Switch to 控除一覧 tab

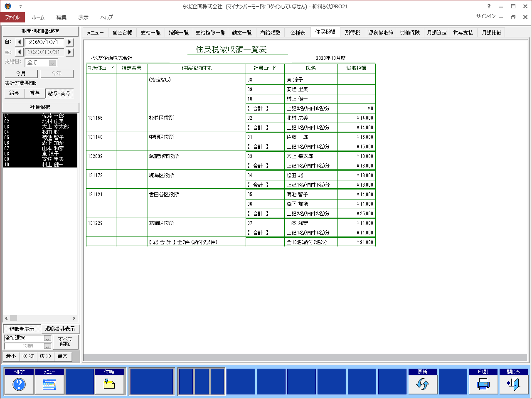tap(179, 32)
